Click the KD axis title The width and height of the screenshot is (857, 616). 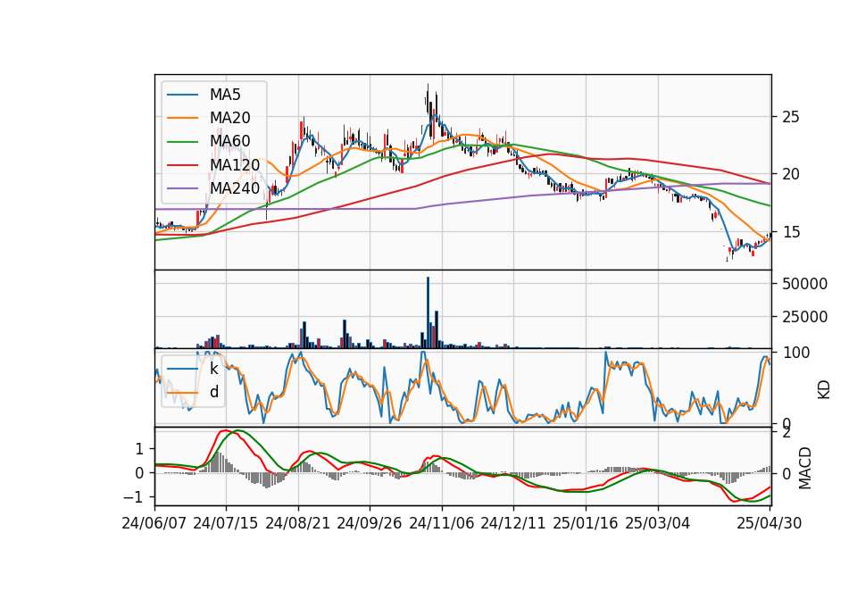click(824, 389)
